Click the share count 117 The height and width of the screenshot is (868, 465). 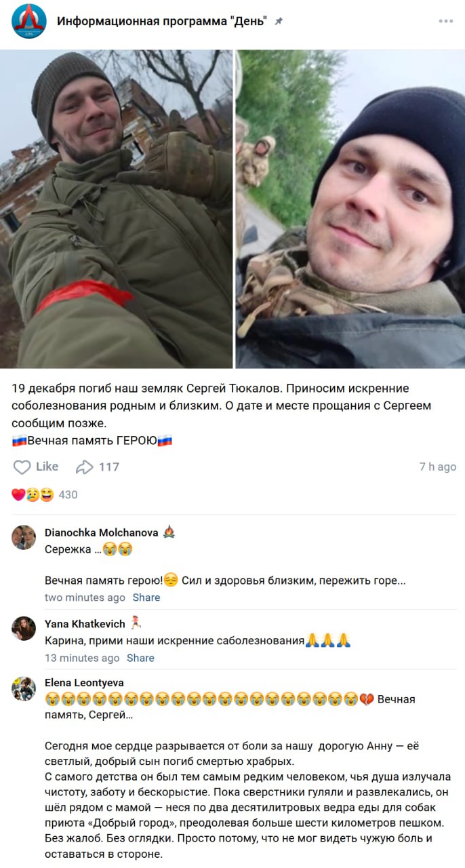point(109,467)
